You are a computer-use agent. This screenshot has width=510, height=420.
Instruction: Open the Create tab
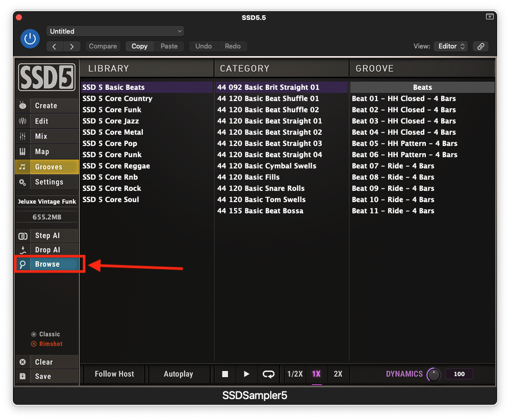pos(54,106)
